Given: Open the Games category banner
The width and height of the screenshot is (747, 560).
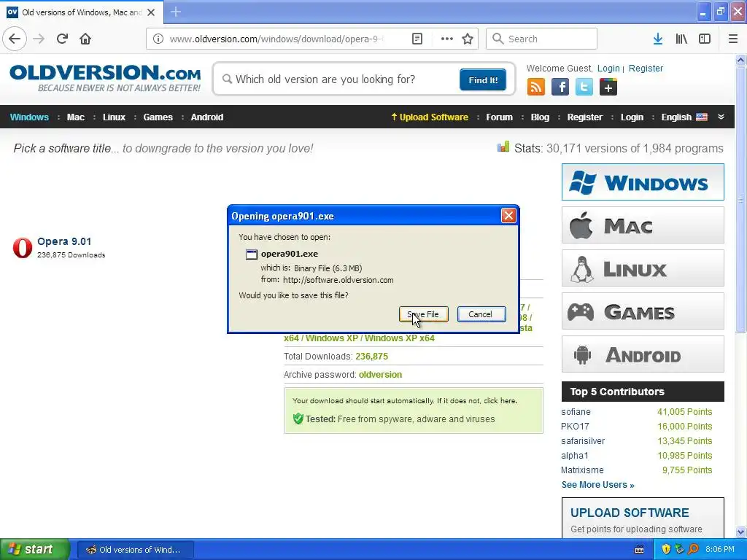Looking at the screenshot, I should click(x=643, y=311).
